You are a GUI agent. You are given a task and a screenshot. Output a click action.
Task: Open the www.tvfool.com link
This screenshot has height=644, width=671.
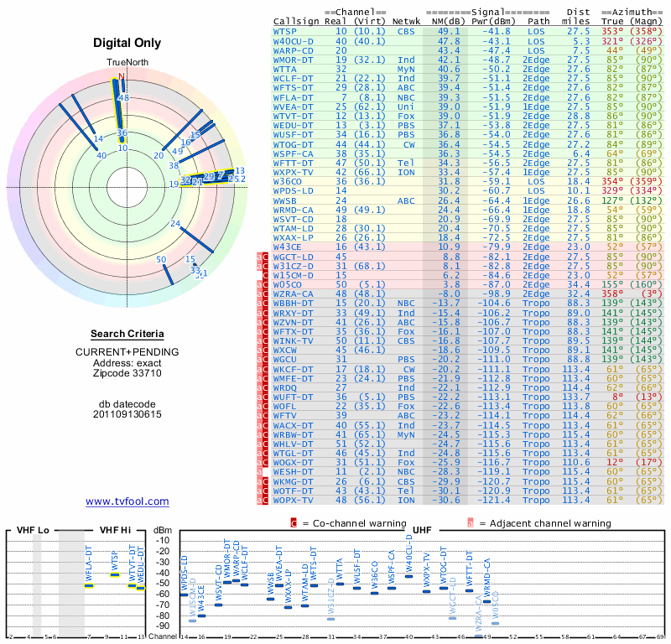[x=127, y=501]
